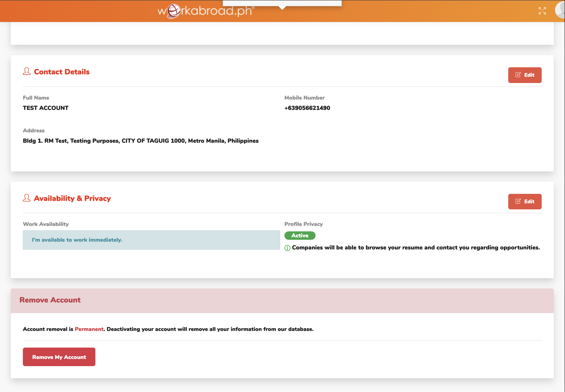Click the mobile number +639056621490
The image size is (565, 392).
pos(307,108)
